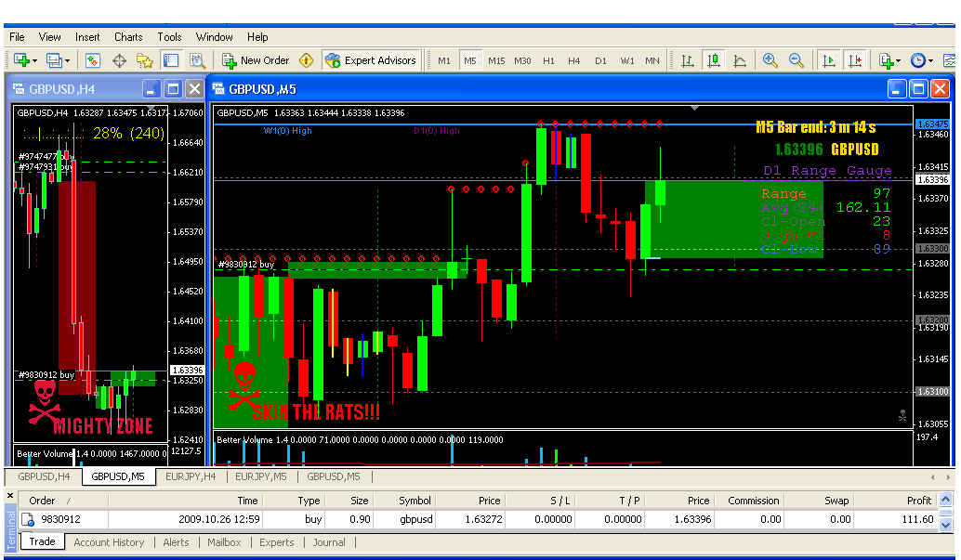This screenshot has width=961, height=560.
Task: Select the M5 timeframe button
Action: pyautogui.click(x=470, y=60)
